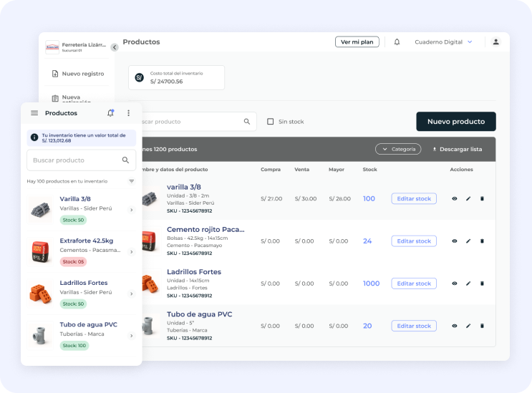Click Descargar lista
This screenshot has width=532, height=393.
click(x=458, y=149)
